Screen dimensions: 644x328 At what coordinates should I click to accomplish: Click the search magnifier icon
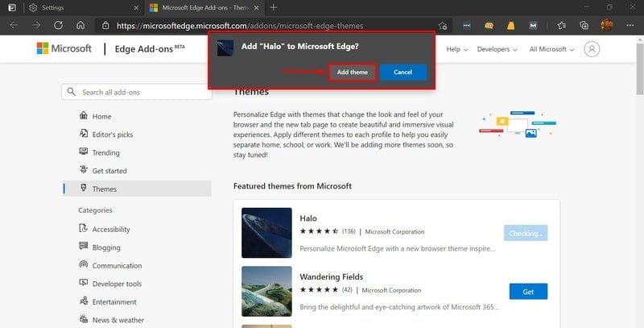click(72, 92)
